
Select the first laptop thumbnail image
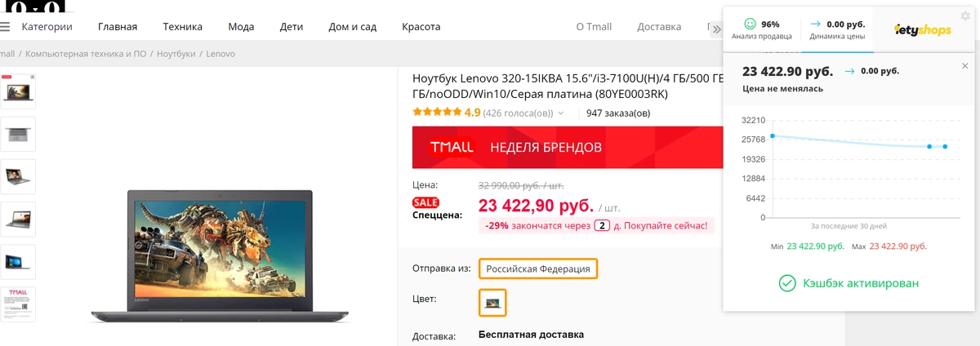pos(18,90)
